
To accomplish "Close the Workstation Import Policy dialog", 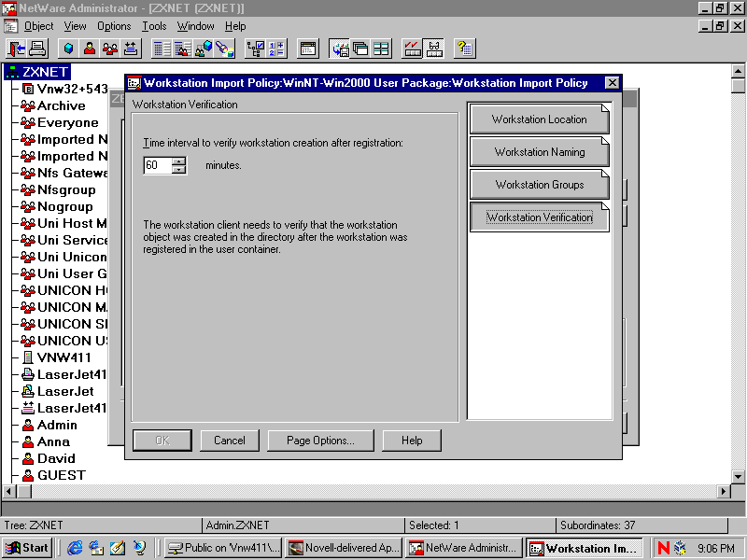I will point(613,83).
